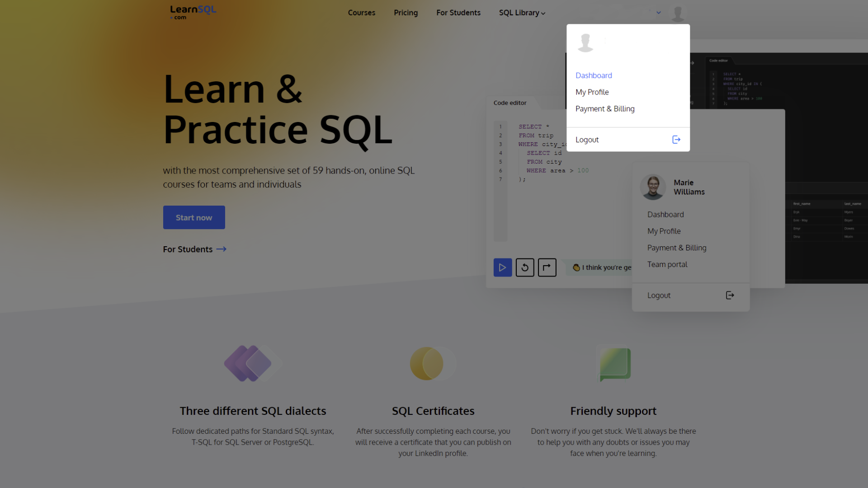Click the blue logout icon in the account menu
The width and height of the screenshot is (868, 488).
pyautogui.click(x=676, y=140)
